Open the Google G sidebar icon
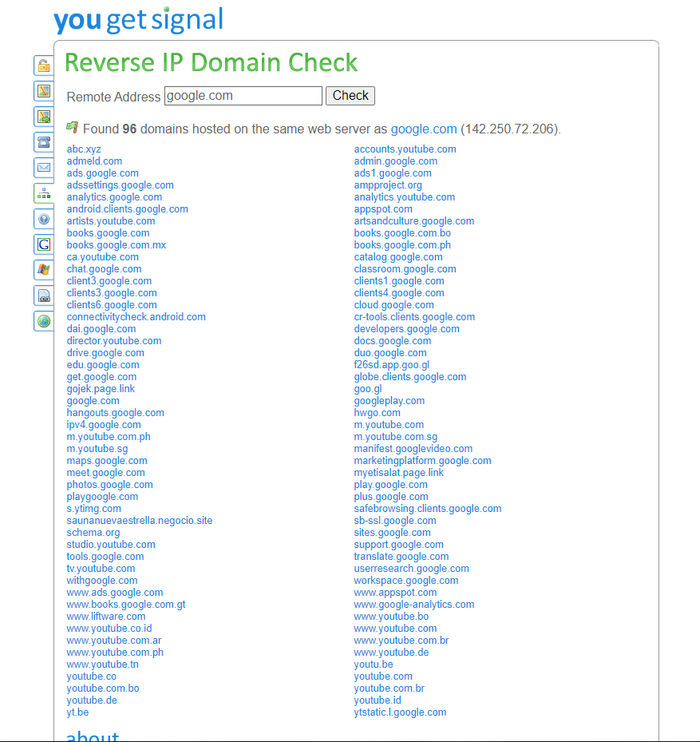 click(44, 244)
